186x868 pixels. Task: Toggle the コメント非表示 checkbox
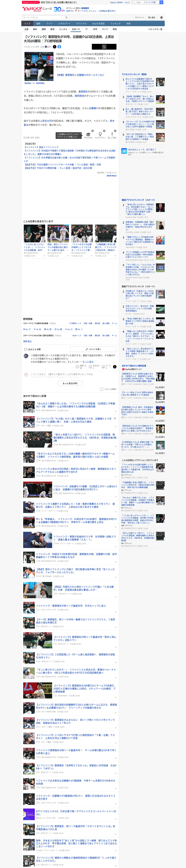tap(102, 389)
